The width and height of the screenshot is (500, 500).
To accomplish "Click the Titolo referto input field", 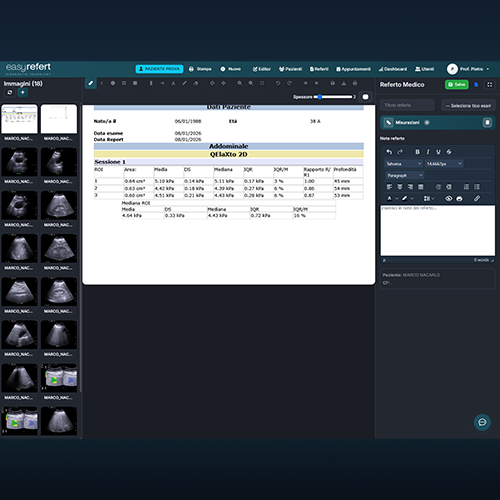I will 407,105.
